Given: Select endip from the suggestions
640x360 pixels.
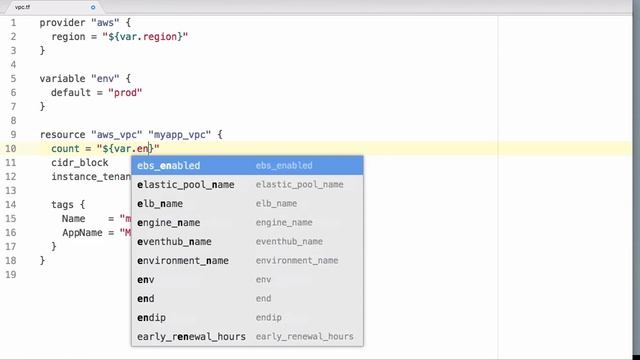Looking at the screenshot, I should click(x=247, y=318).
